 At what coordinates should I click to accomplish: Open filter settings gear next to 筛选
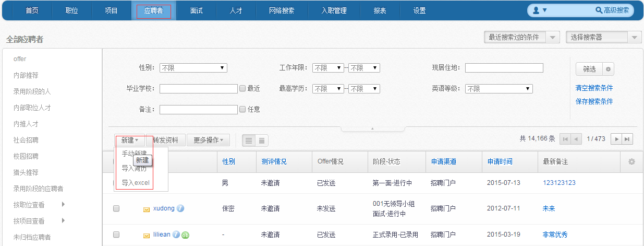coord(609,69)
